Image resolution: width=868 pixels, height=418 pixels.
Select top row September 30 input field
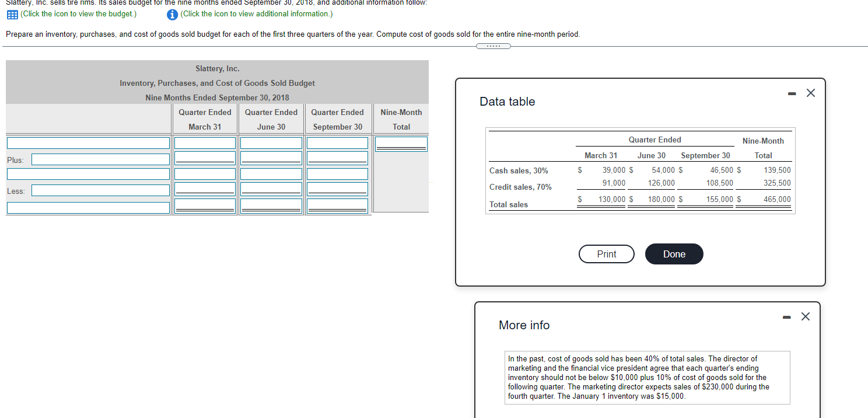(337, 143)
